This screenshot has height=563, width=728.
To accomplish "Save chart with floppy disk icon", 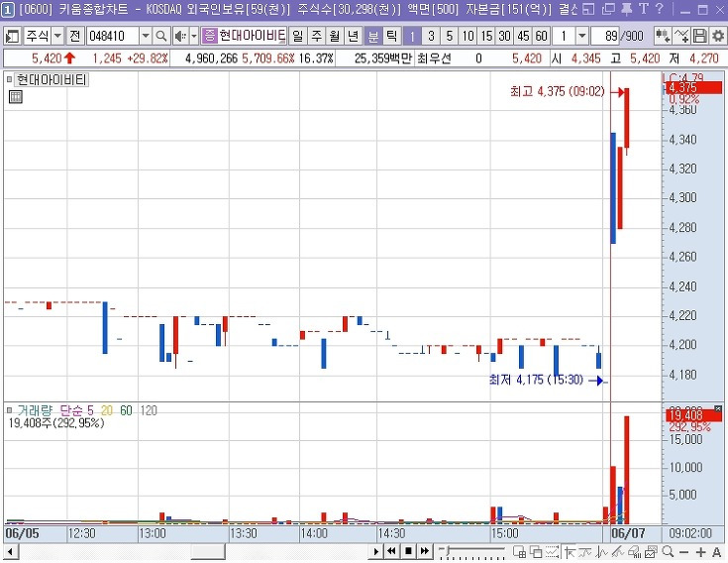I will click(x=699, y=36).
